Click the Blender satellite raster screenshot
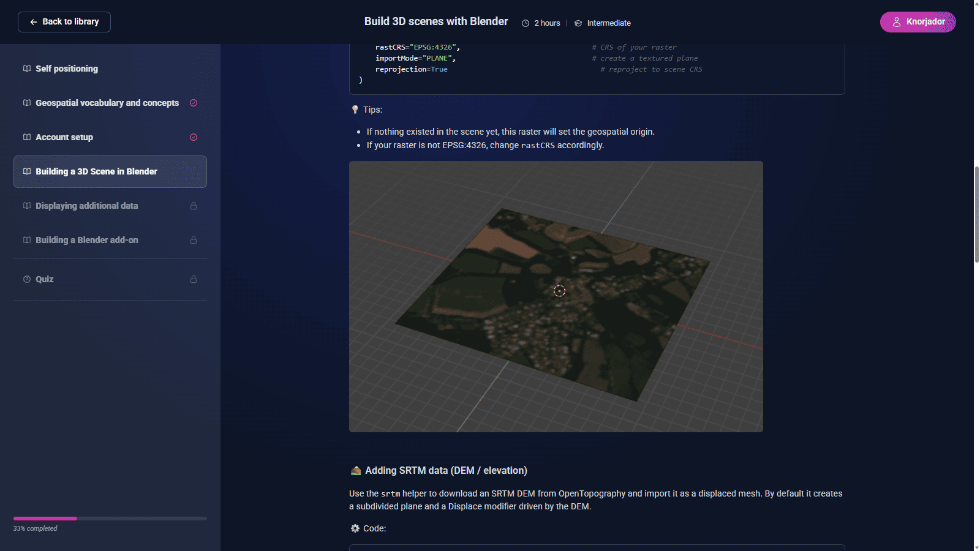 click(x=556, y=296)
